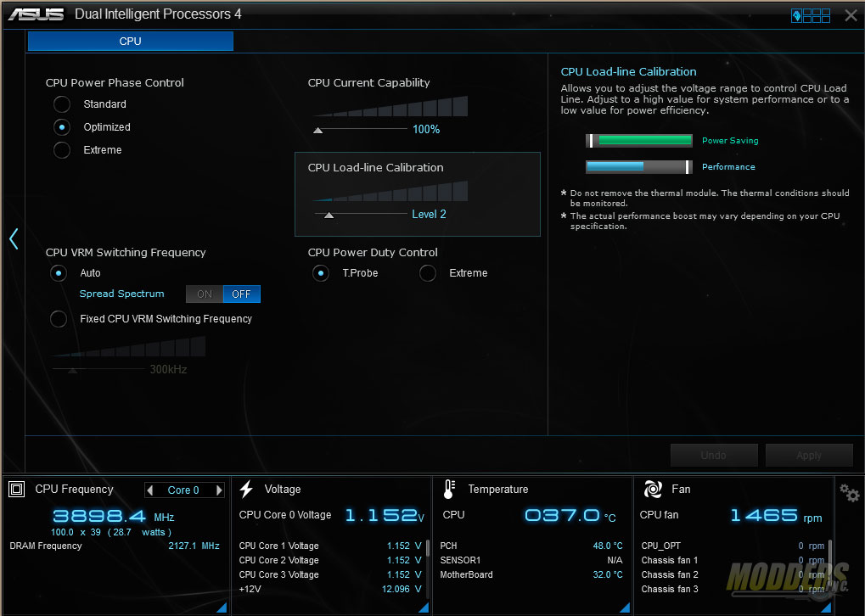Select Fixed CPU VRM Switching Frequency
Viewport: 865px width, 616px height.
tap(59, 319)
